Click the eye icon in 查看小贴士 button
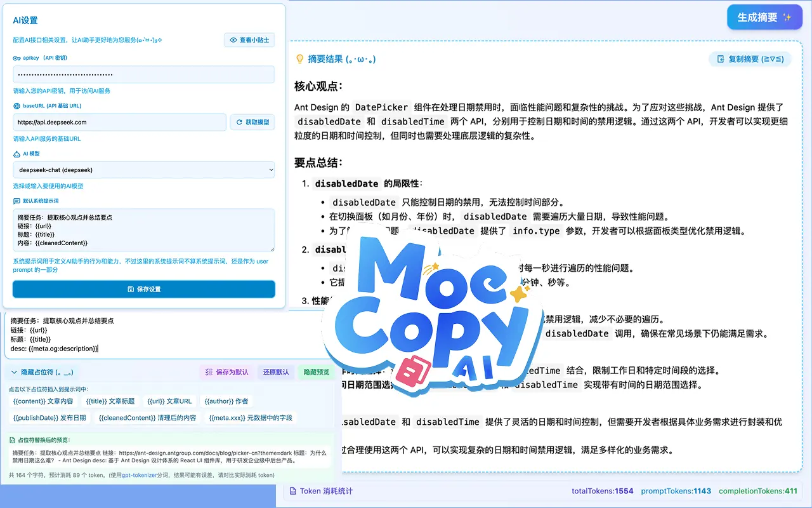 point(233,40)
